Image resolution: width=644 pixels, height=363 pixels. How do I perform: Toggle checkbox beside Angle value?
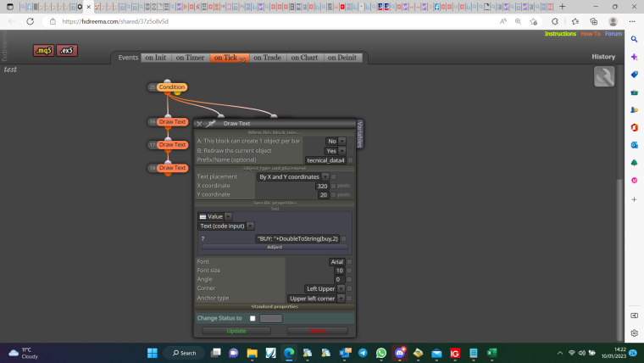coord(349,280)
